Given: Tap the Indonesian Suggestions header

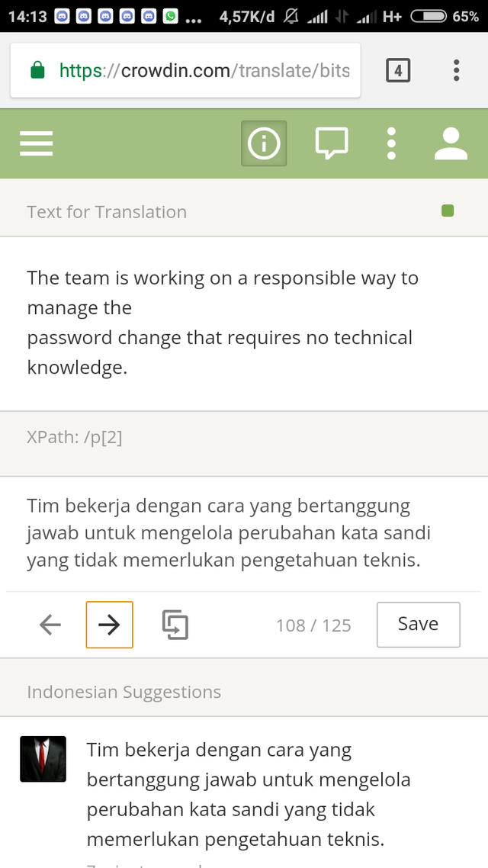Looking at the screenshot, I should pyautogui.click(x=124, y=692).
